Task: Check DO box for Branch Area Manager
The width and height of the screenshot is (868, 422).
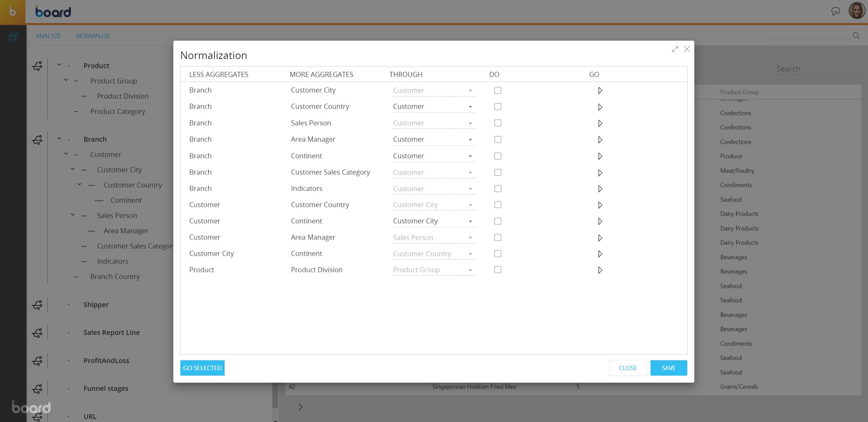Action: tap(498, 140)
